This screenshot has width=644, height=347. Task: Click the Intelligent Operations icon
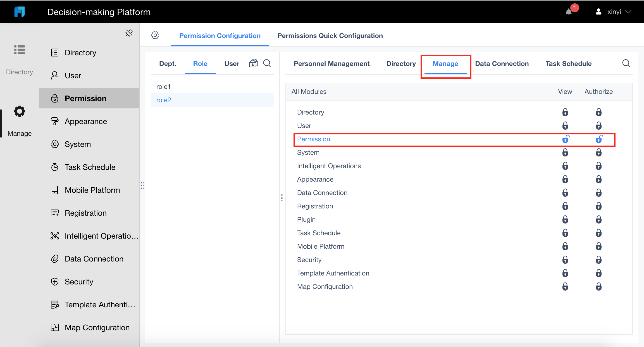[x=55, y=236]
